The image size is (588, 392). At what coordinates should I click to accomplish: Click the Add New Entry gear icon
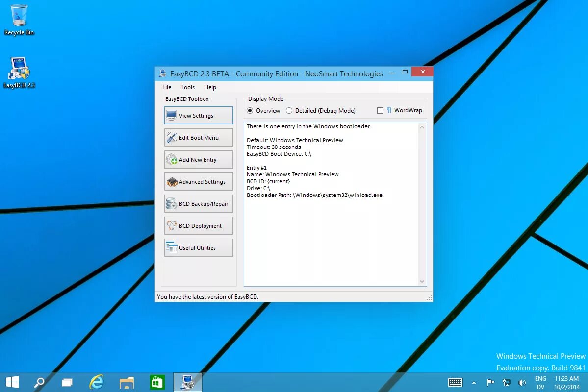[x=171, y=160]
